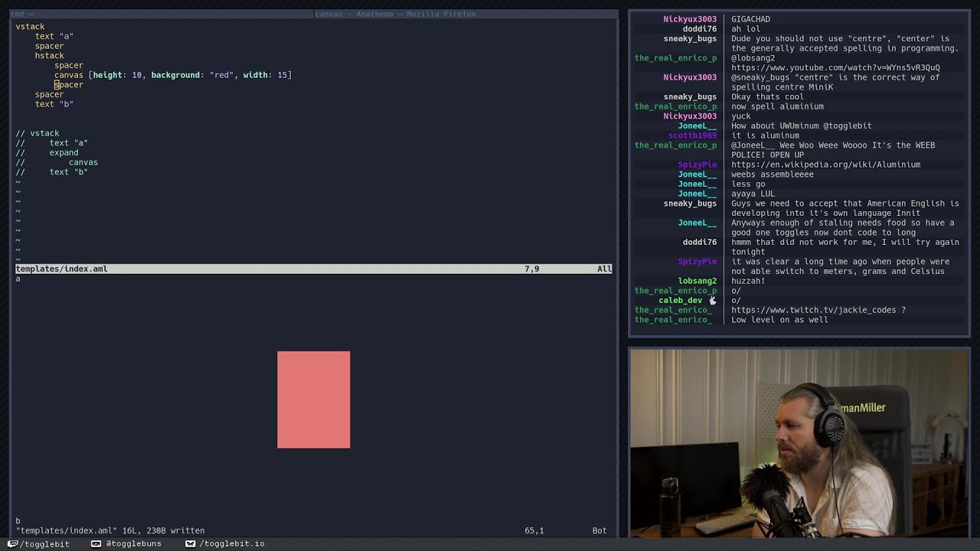Click the 'weebs assembleeee' chat message
Image resolution: width=980 pixels, height=551 pixels.
tap(773, 174)
